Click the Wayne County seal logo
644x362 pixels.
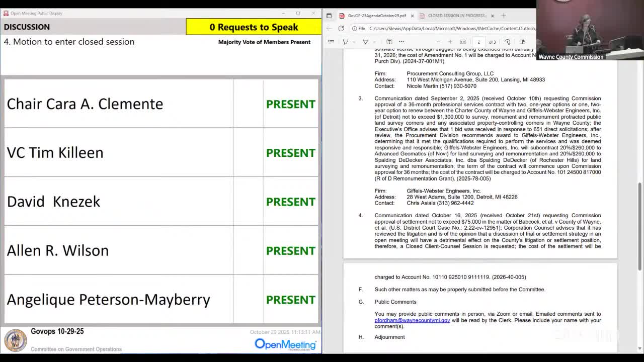pos(16,340)
